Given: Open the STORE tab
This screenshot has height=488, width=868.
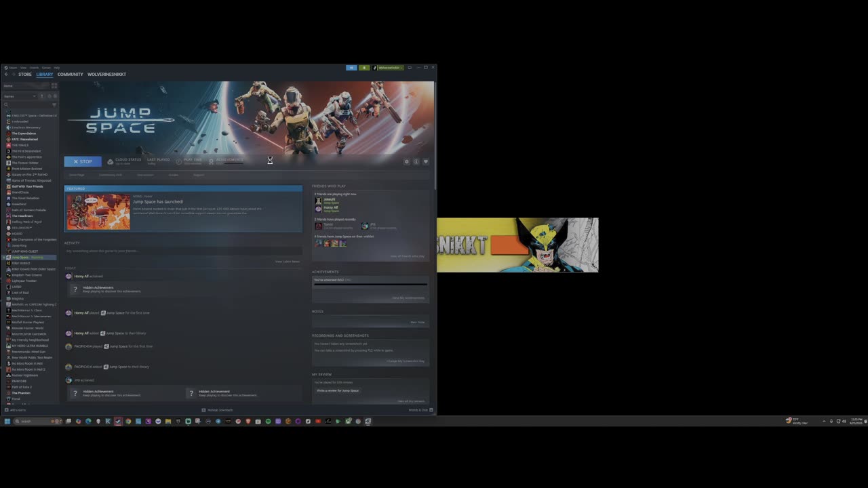Looking at the screenshot, I should [25, 75].
